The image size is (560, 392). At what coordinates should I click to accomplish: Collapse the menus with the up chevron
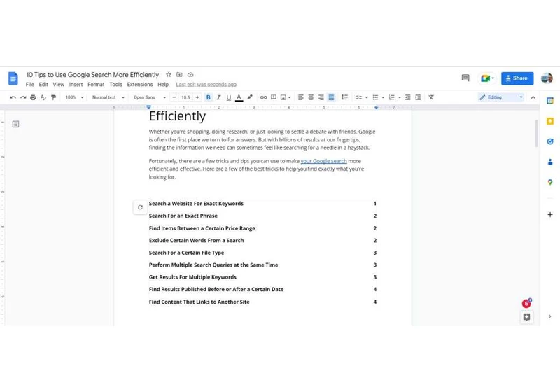(x=533, y=97)
